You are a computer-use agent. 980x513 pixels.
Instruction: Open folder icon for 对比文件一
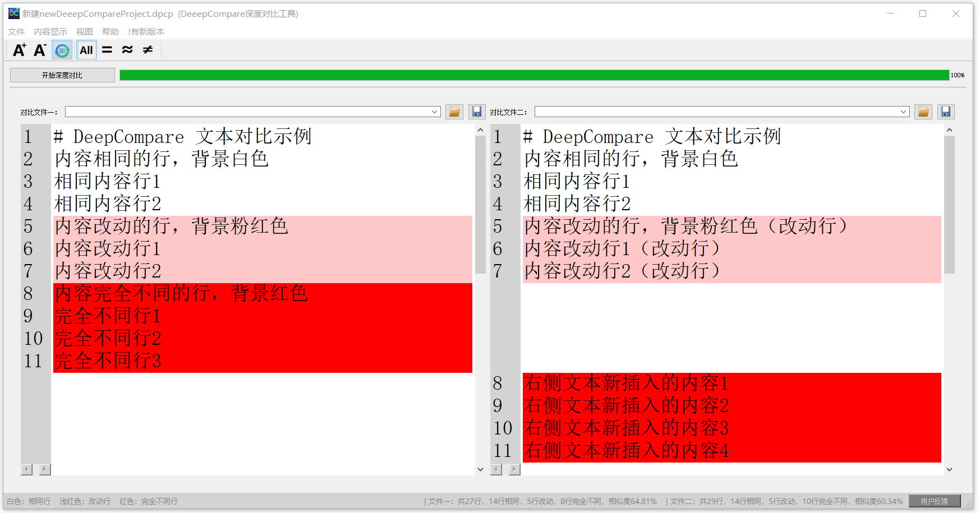tap(454, 112)
